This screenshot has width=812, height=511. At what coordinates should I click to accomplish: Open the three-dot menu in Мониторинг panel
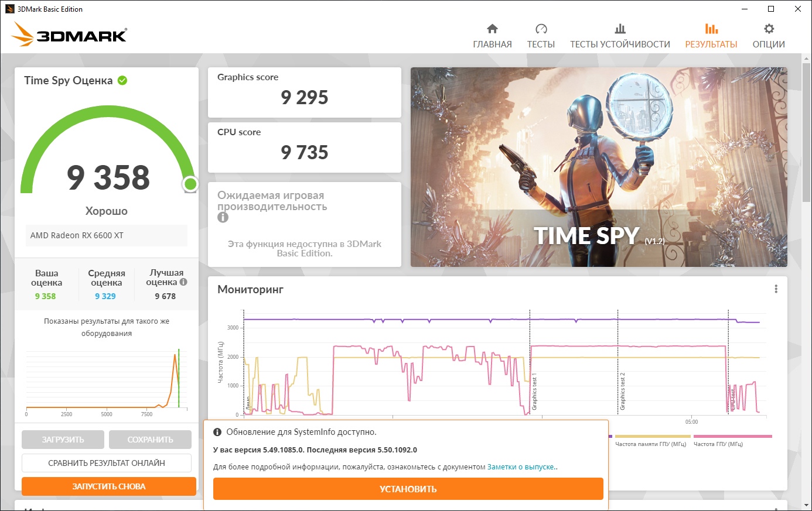click(x=776, y=289)
